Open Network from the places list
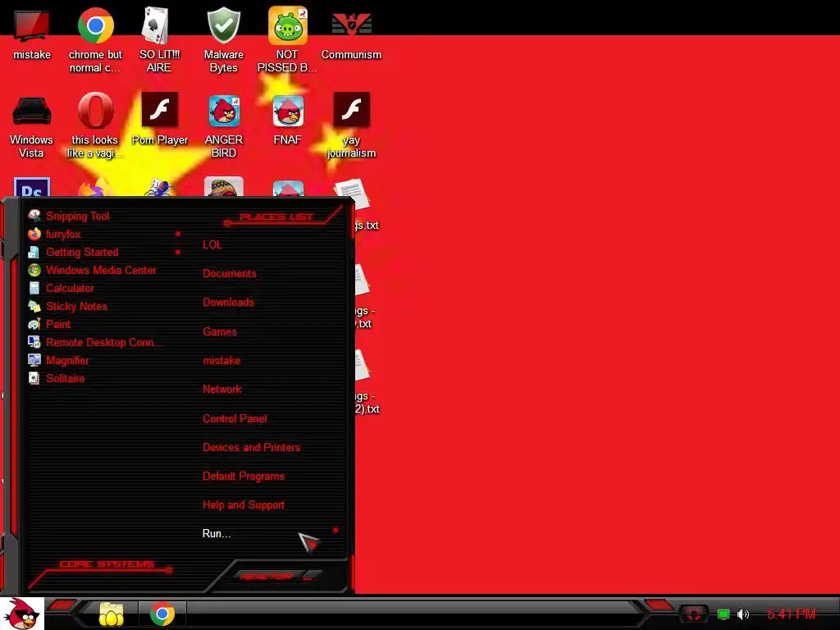The height and width of the screenshot is (630, 840). point(221,390)
